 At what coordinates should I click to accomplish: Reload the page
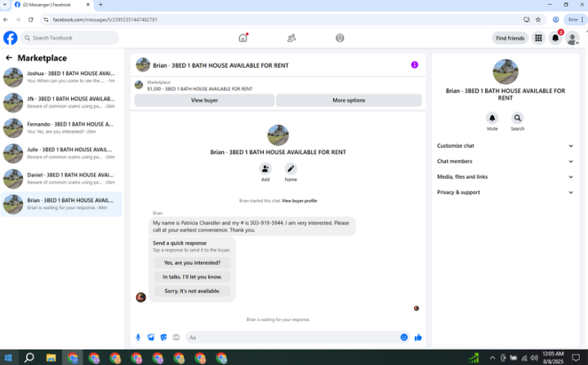pos(31,20)
